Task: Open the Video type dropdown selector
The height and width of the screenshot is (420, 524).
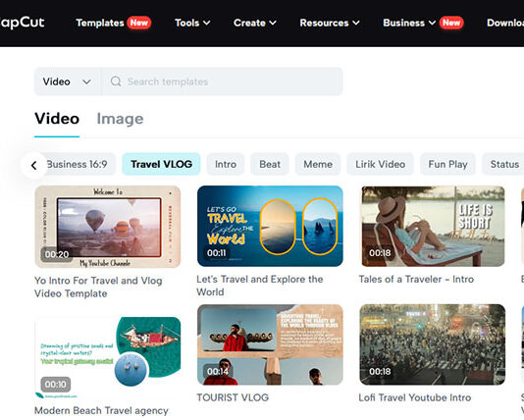Action: 67,81
